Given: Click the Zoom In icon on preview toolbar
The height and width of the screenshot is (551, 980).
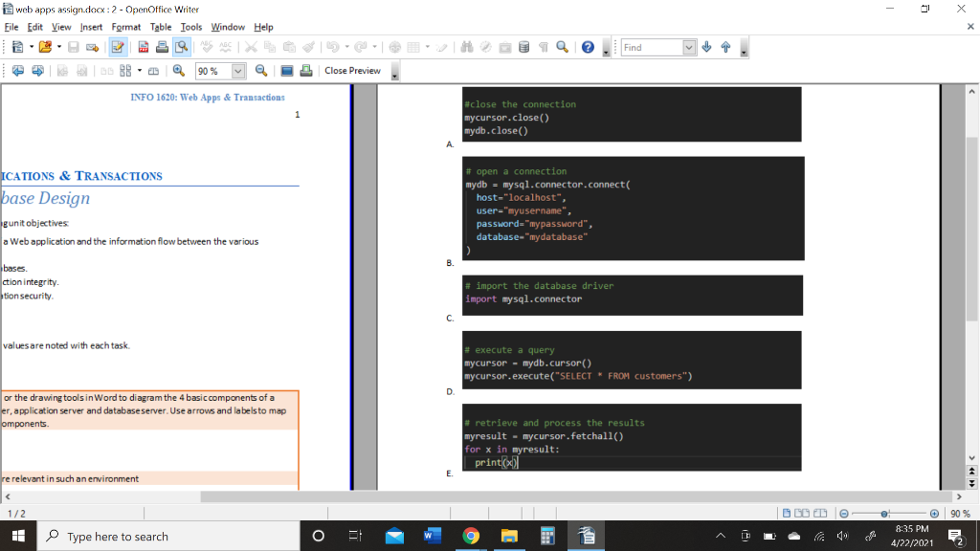Looking at the screenshot, I should 179,70.
